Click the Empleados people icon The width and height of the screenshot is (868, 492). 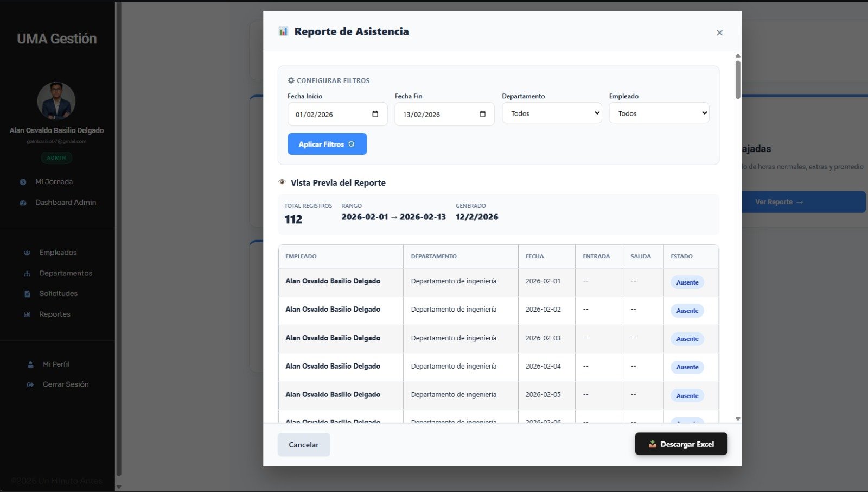point(27,253)
